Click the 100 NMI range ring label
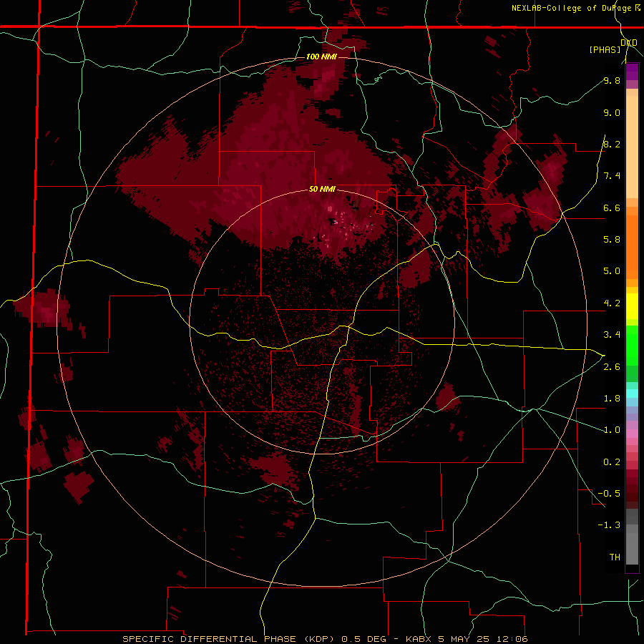Image resolution: width=644 pixels, height=644 pixels. click(x=321, y=57)
